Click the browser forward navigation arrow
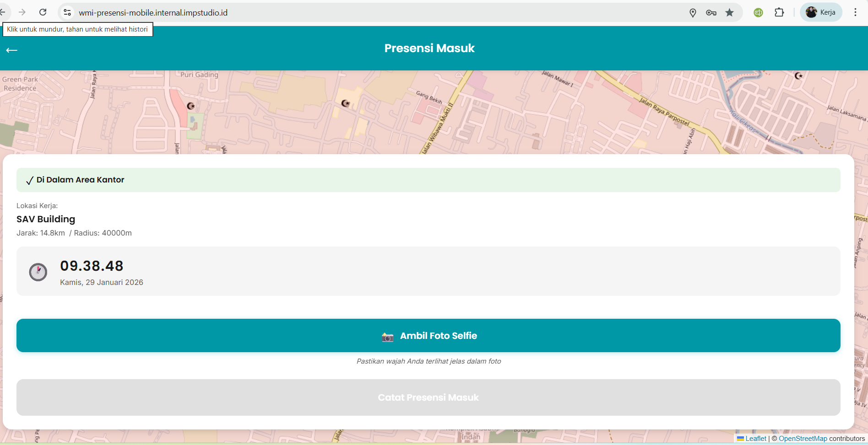The width and height of the screenshot is (868, 445). pos(22,12)
